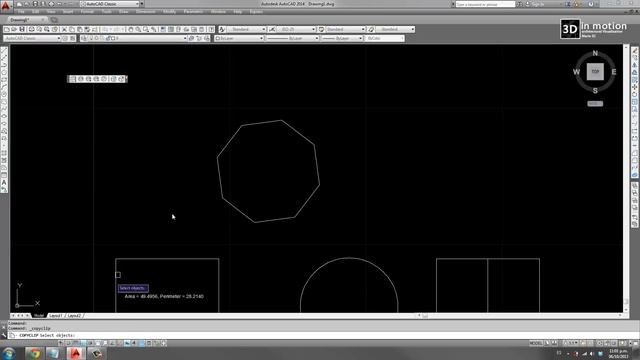Click Text Style icon on Styles toolbar
Image resolution: width=640 pixels, height=360 pixels.
click(222, 29)
